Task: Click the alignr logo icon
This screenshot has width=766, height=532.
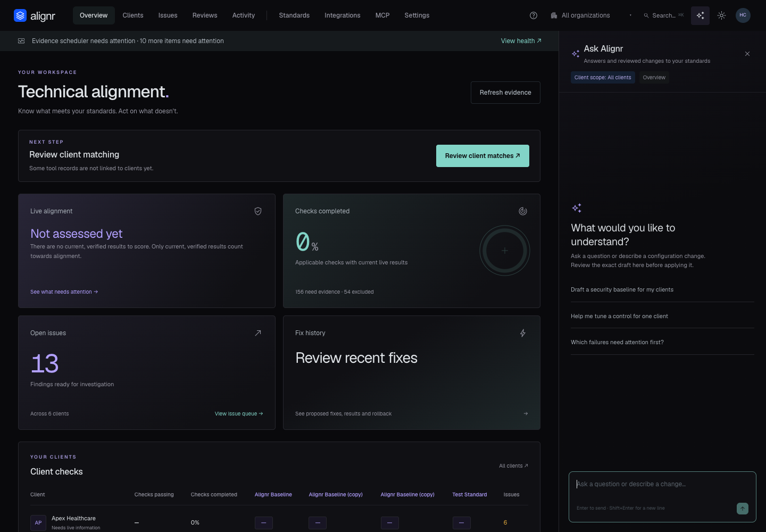Action: [20, 15]
